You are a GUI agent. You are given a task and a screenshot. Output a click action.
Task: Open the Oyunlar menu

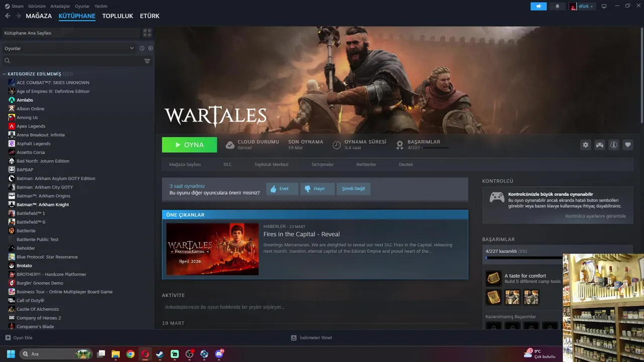point(82,6)
